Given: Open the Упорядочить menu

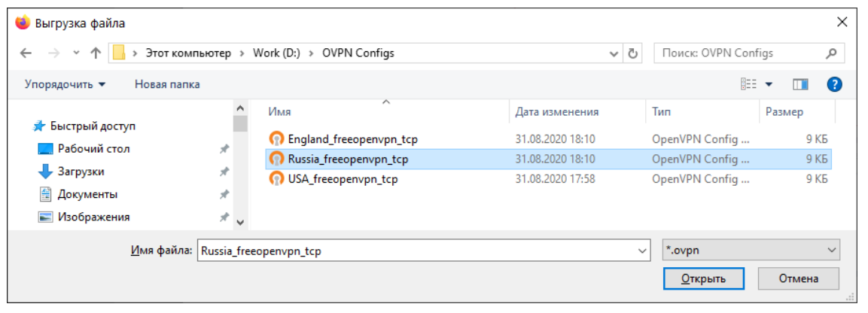Looking at the screenshot, I should point(65,84).
